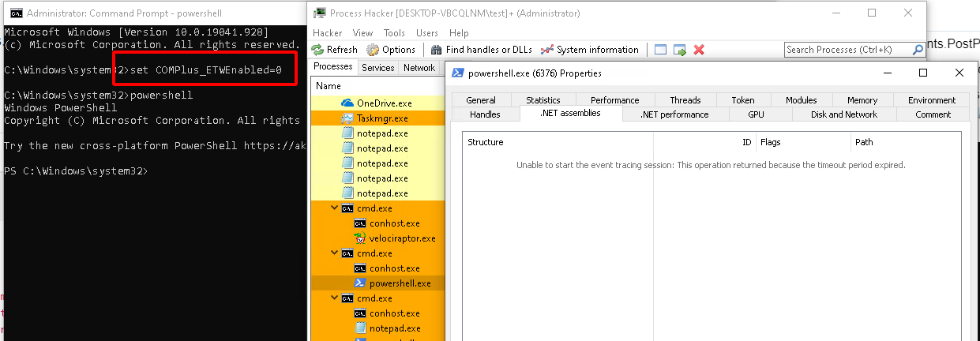Click the find window toolbar icon
The image size is (980, 341).
click(661, 50)
